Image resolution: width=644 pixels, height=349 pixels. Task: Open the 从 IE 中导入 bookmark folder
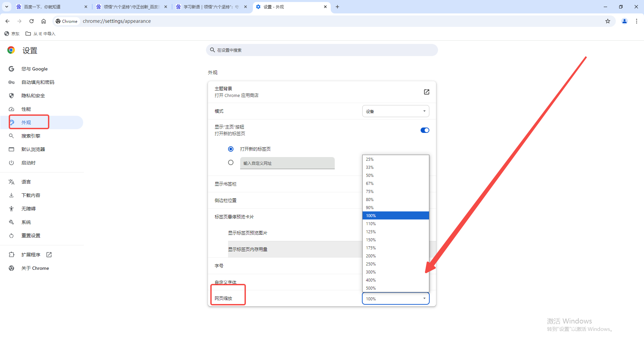(41, 34)
